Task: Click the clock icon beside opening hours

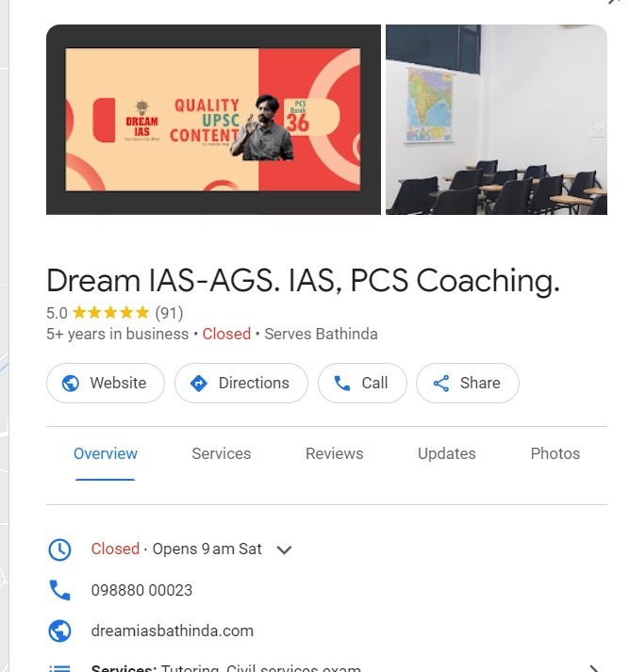Action: 59,549
